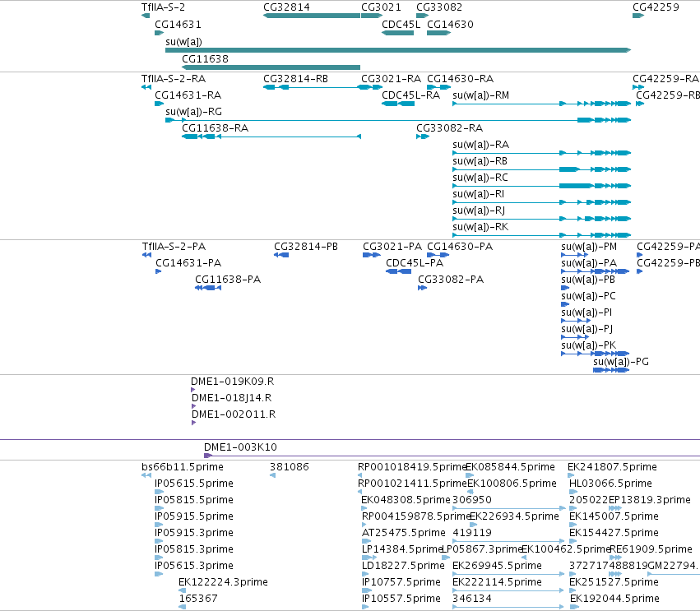
Task: Click the HL03066.5prime EST arrow
Action: point(573,492)
